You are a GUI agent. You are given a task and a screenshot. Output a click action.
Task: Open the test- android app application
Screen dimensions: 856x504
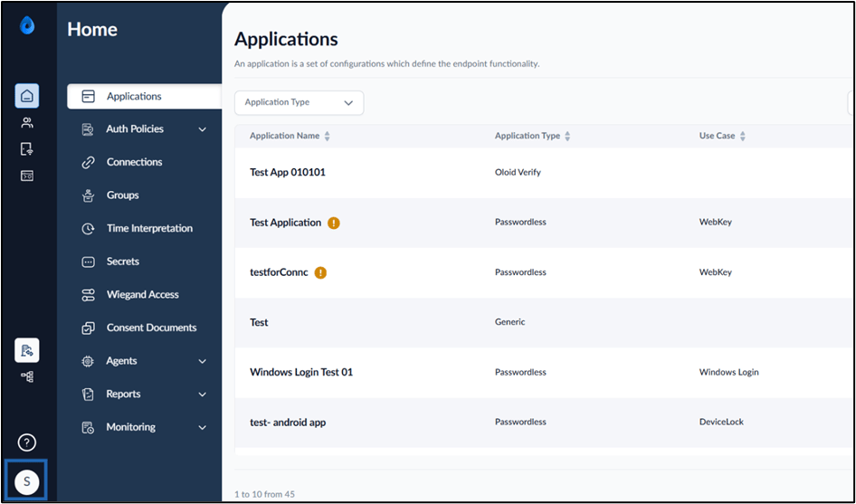pos(288,422)
